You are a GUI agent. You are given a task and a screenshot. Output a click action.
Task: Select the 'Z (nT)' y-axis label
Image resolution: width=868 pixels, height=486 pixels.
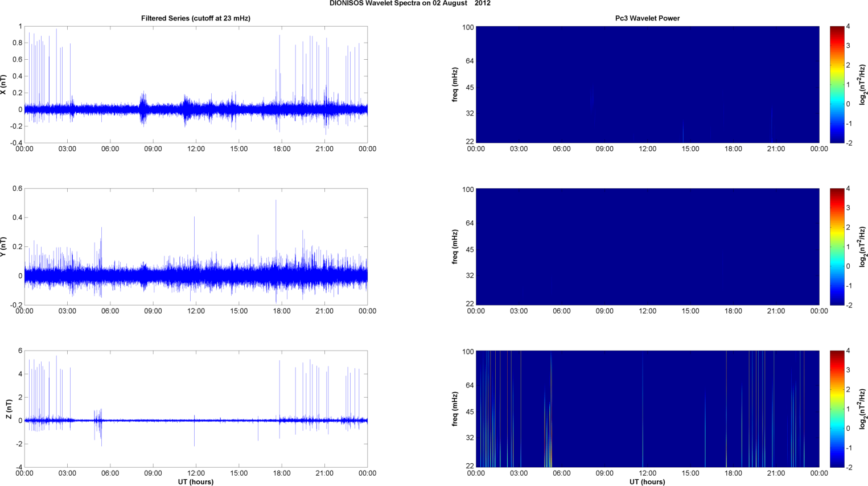click(x=9, y=409)
